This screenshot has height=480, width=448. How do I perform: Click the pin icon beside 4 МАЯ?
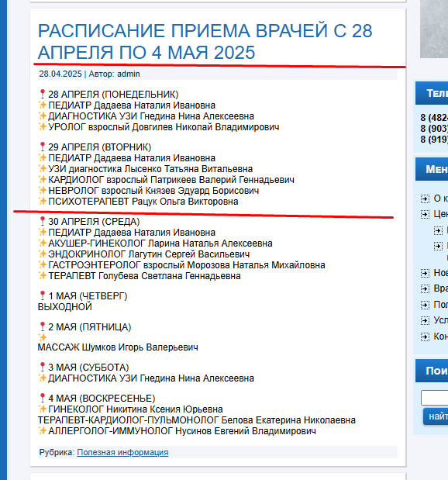[x=42, y=398]
